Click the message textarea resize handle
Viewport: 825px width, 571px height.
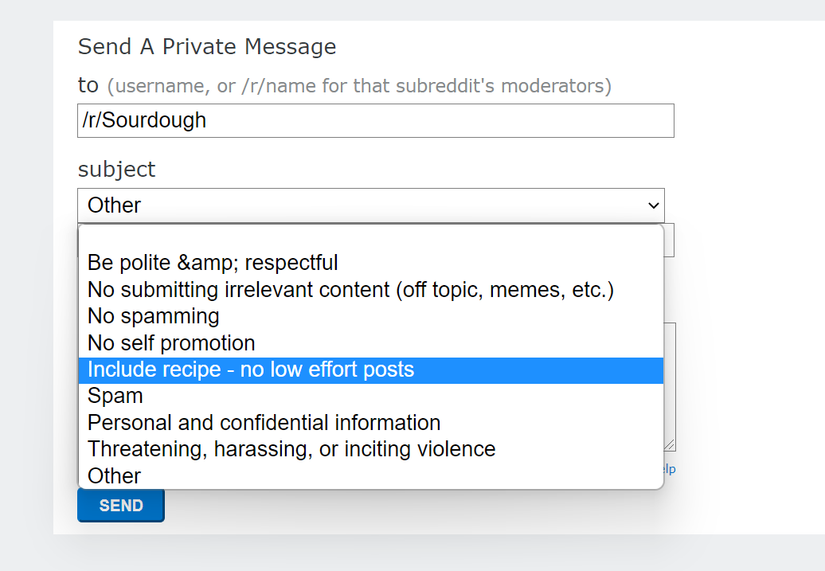670,446
